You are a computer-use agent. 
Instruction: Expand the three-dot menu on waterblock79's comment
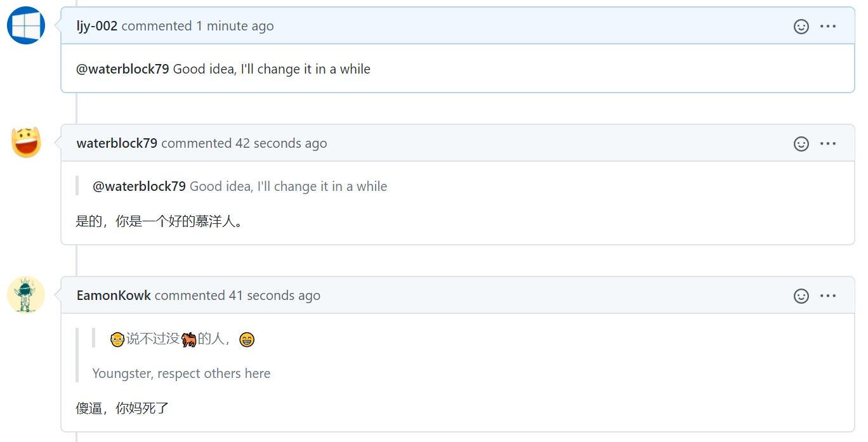(828, 143)
